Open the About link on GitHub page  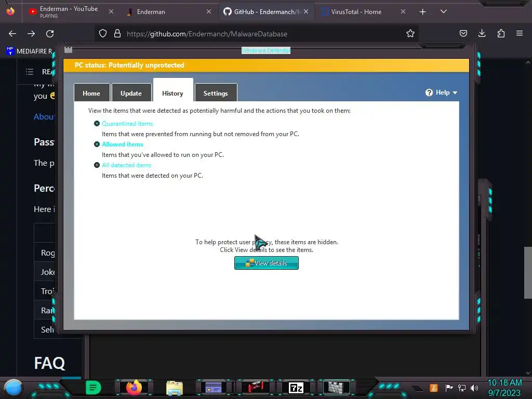tap(44, 117)
